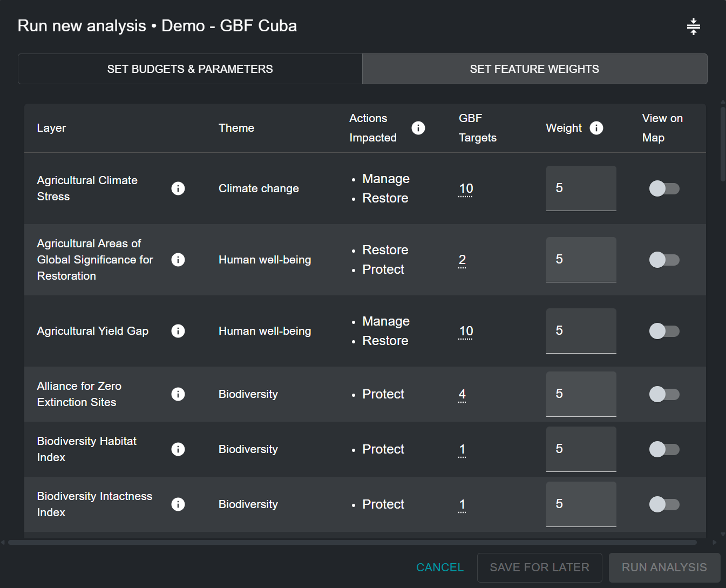Click the Actions Impacted column info icon
This screenshot has width=726, height=588.
coord(418,128)
